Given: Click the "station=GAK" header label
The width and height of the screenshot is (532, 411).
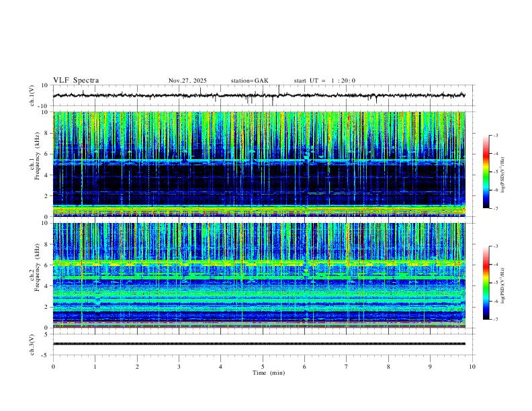Looking at the screenshot, I should pos(250,81).
